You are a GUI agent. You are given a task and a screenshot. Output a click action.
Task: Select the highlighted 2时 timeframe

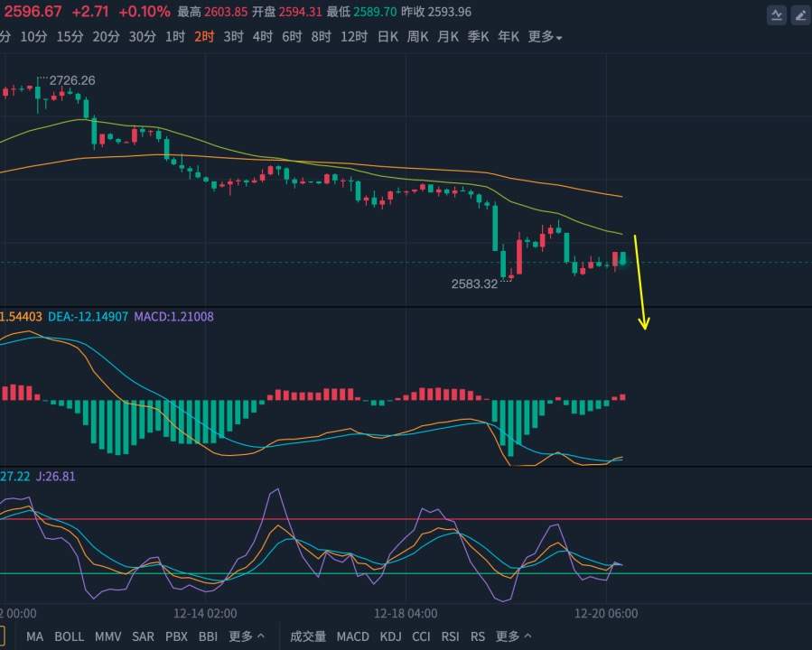click(x=204, y=37)
